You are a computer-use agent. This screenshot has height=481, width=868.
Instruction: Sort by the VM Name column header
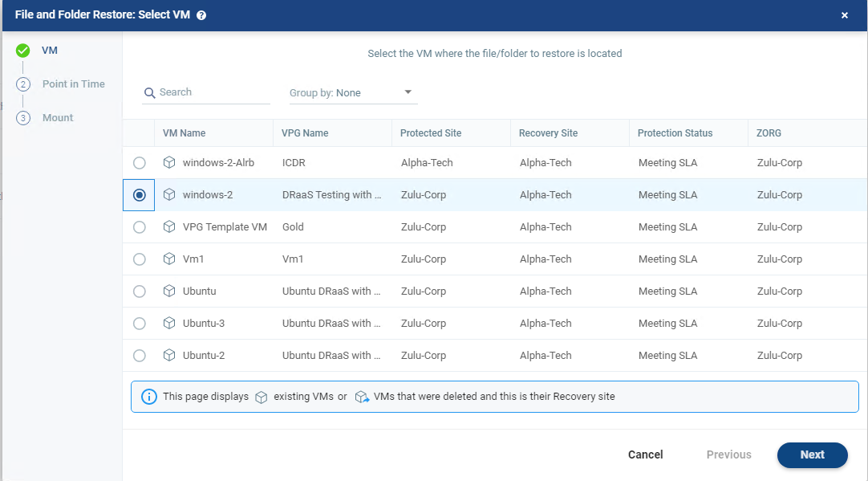(x=184, y=133)
